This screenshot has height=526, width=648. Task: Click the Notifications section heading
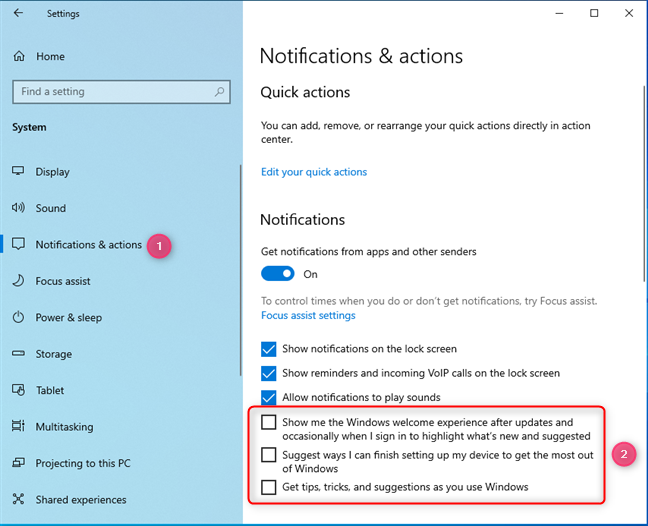point(303,220)
